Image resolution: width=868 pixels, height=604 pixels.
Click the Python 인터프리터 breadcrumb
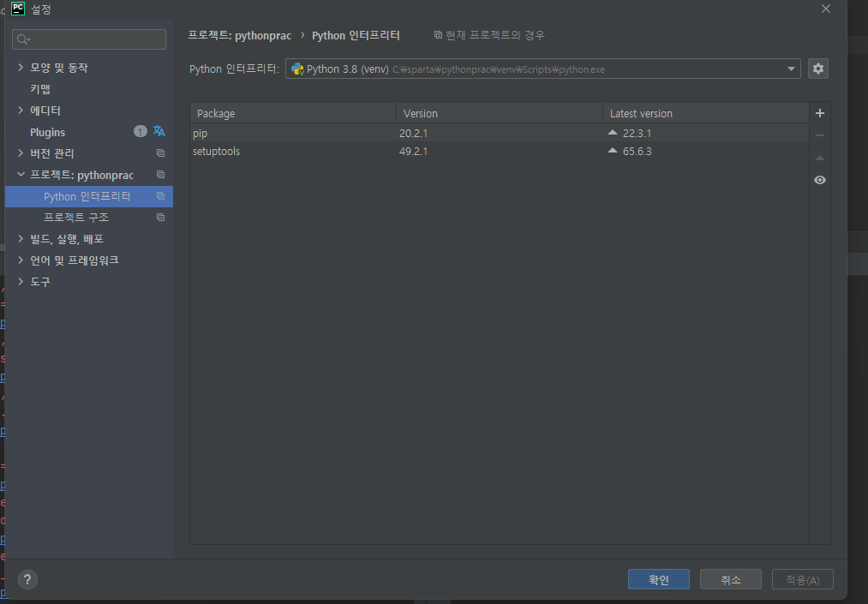(356, 35)
